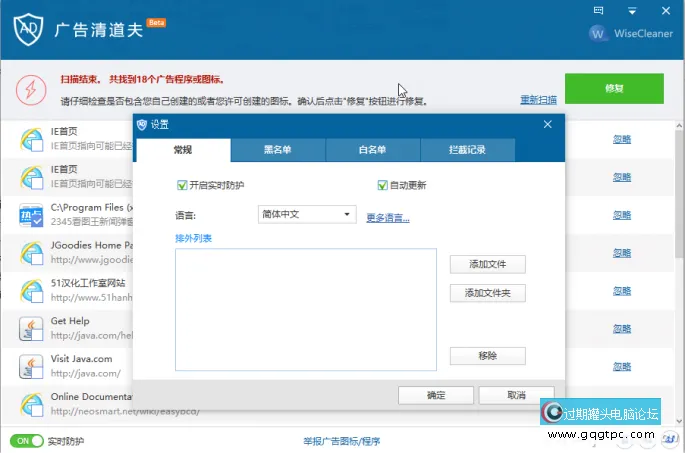Click the WiseCleaner logo icon
This screenshot has height=453, width=685.
click(x=598, y=33)
